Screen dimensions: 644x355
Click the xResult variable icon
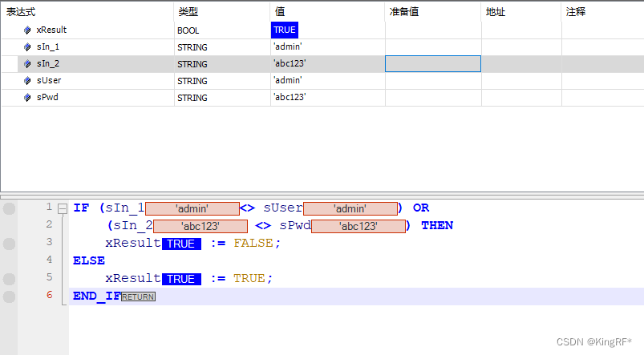(27, 30)
